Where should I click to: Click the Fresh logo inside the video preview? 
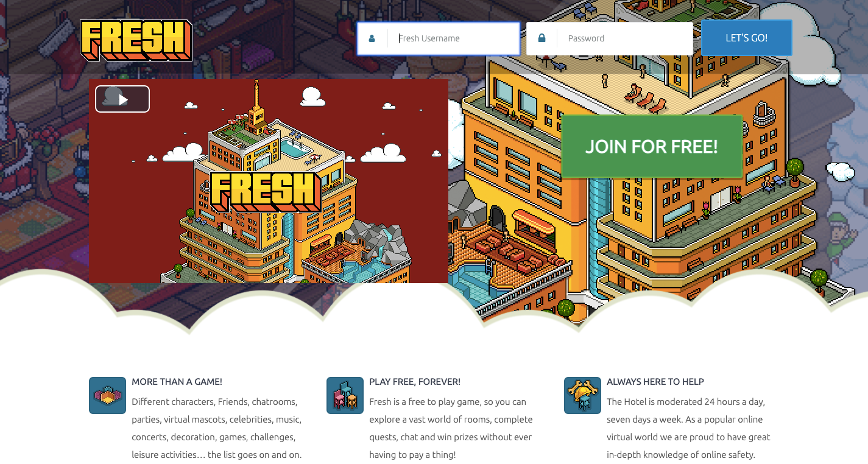[x=266, y=191]
